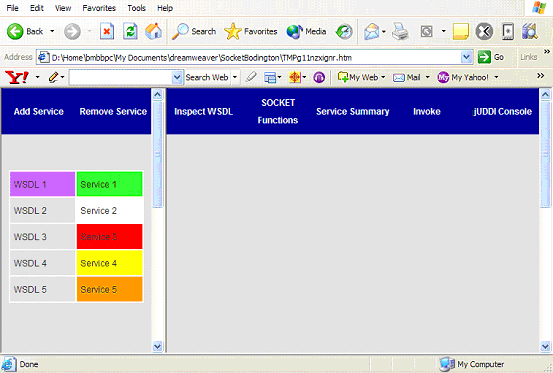The height and width of the screenshot is (373, 553).
Task: Click left frame scrollbar down arrow
Action: point(157,347)
